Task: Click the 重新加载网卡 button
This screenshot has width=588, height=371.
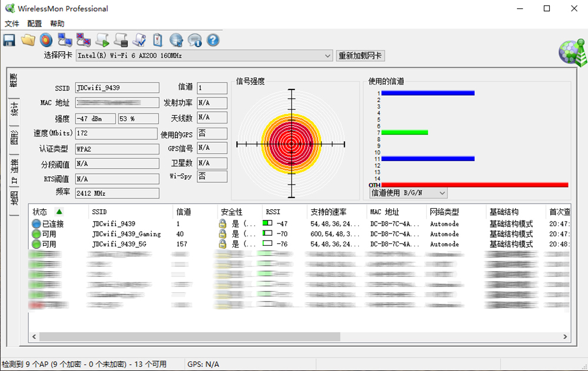Action: 359,56
